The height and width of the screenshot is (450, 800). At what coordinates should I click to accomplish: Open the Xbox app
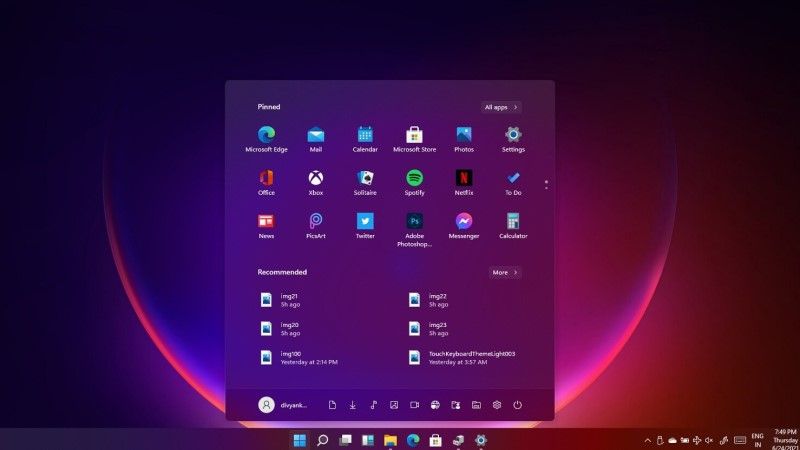[x=316, y=182]
